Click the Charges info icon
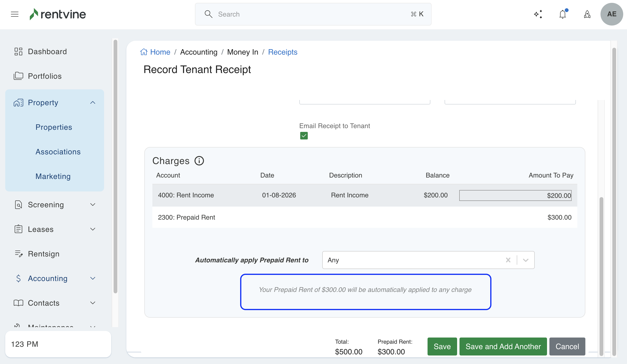627x364 pixels. [199, 161]
